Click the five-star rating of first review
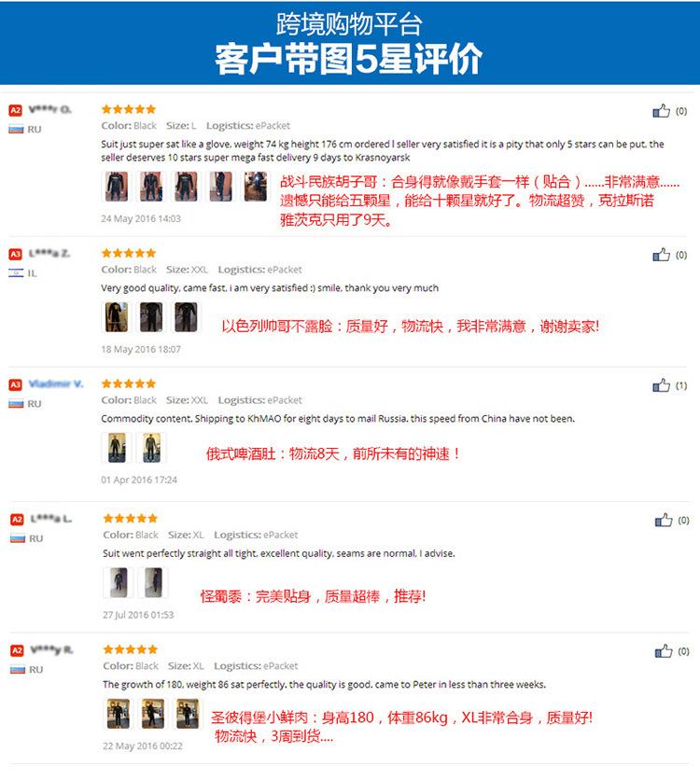 pyautogui.click(x=129, y=109)
